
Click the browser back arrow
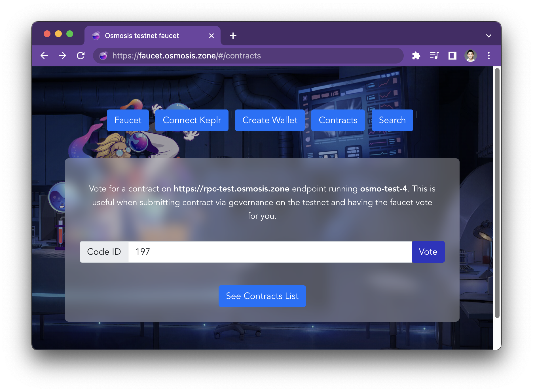coord(44,56)
